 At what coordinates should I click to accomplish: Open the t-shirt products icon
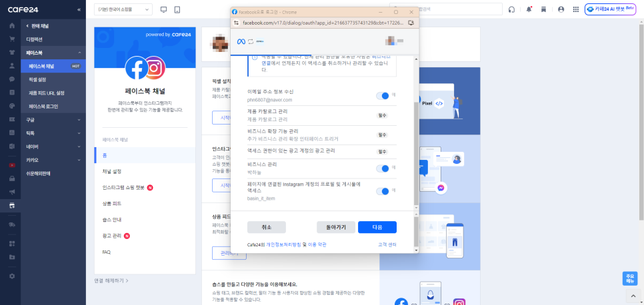pos(12,52)
